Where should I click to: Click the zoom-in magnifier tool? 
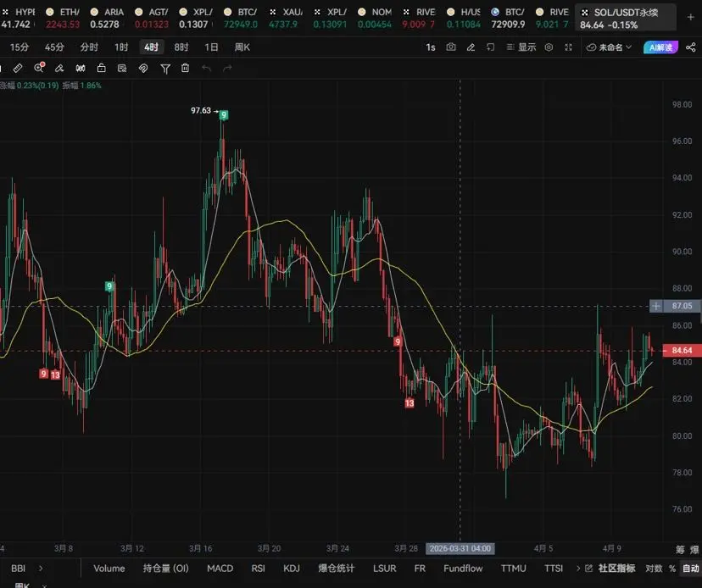39,68
